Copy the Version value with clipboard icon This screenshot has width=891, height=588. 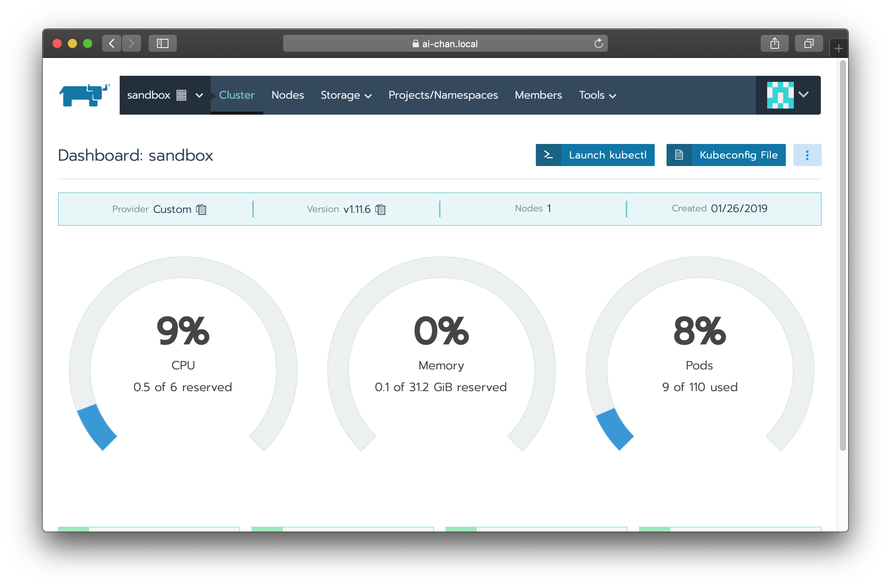[x=380, y=209]
